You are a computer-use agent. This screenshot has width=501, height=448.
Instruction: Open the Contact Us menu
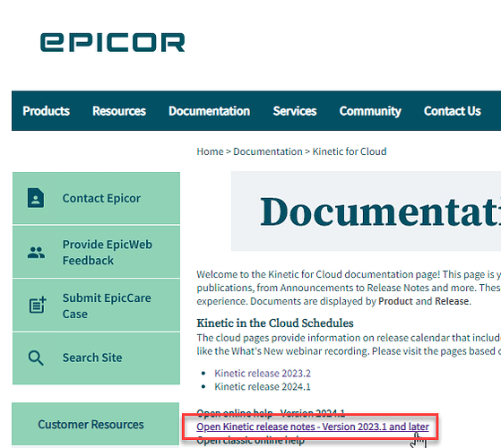coord(452,111)
